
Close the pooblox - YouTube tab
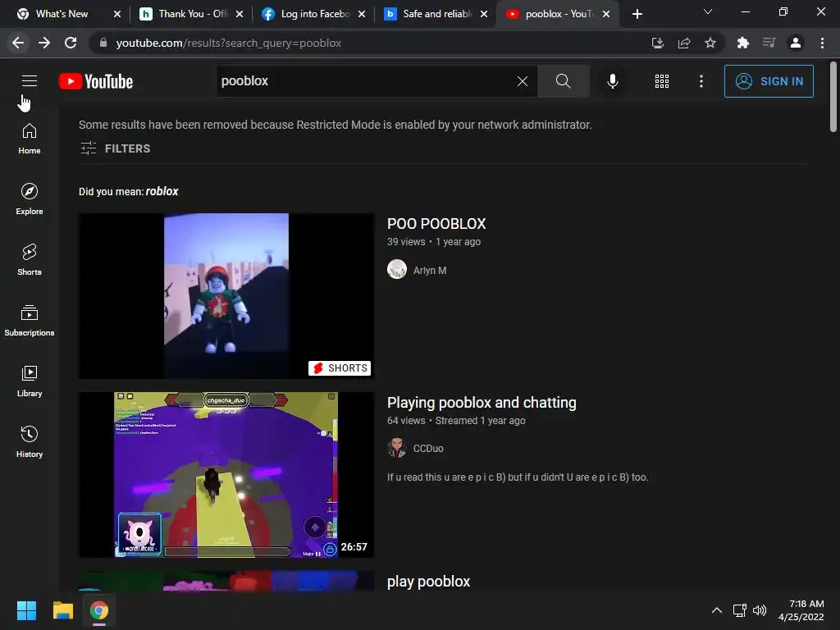pyautogui.click(x=606, y=14)
